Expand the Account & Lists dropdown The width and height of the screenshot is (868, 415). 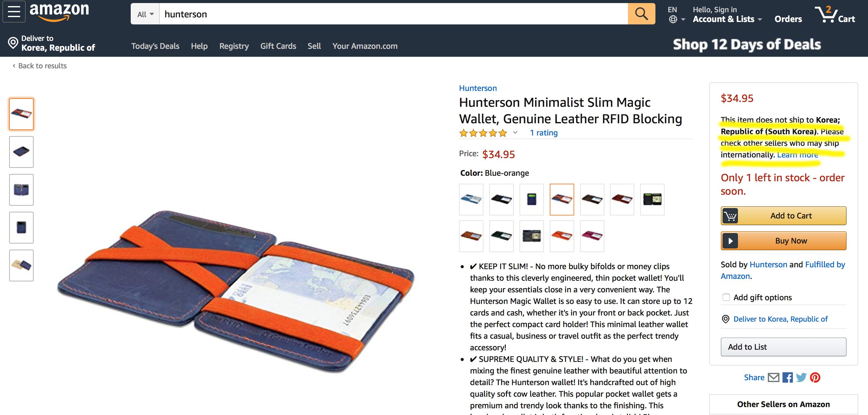pyautogui.click(x=727, y=19)
